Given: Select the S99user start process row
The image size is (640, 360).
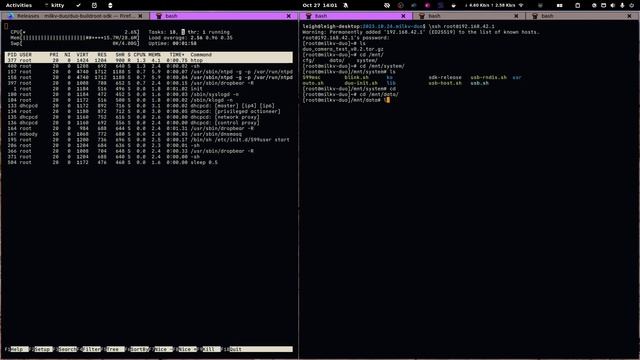Looking at the screenshot, I should tap(149, 140).
